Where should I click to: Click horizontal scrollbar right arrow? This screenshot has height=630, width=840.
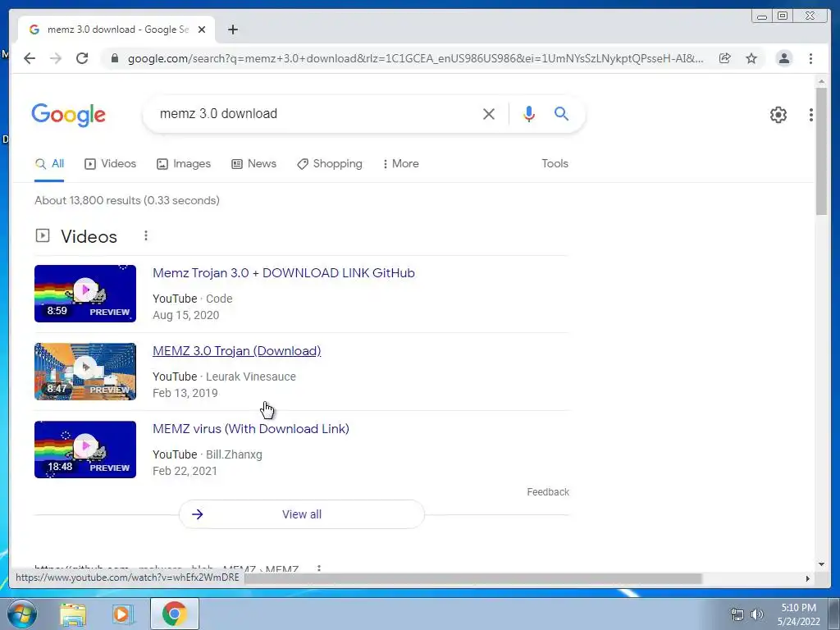(x=808, y=578)
